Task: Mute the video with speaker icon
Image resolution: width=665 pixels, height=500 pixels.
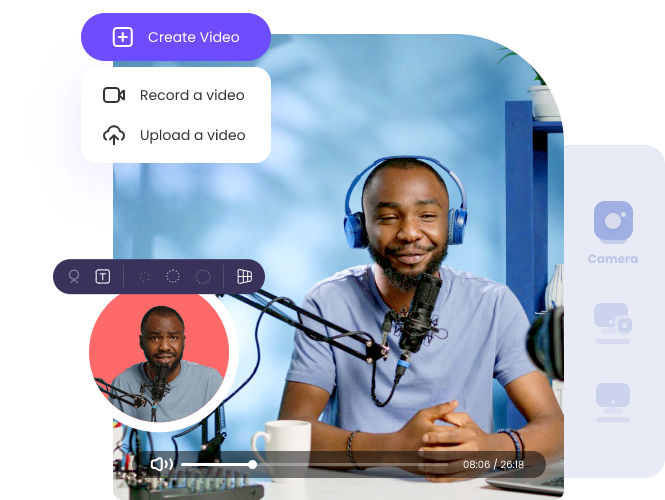Action: pyautogui.click(x=161, y=464)
